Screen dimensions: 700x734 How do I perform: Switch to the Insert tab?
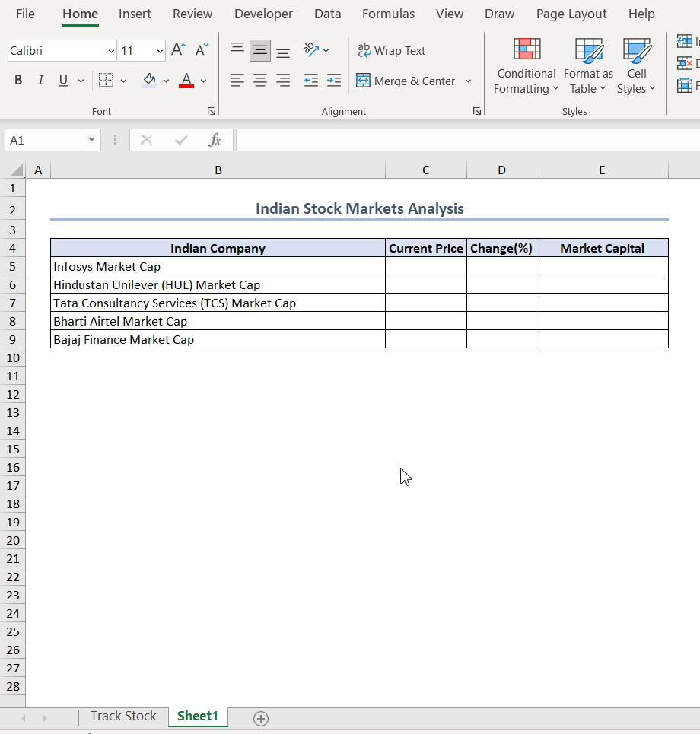pyautogui.click(x=135, y=14)
